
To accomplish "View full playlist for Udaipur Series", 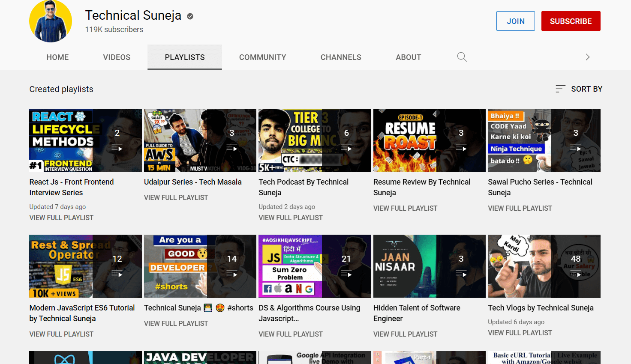I will (176, 197).
